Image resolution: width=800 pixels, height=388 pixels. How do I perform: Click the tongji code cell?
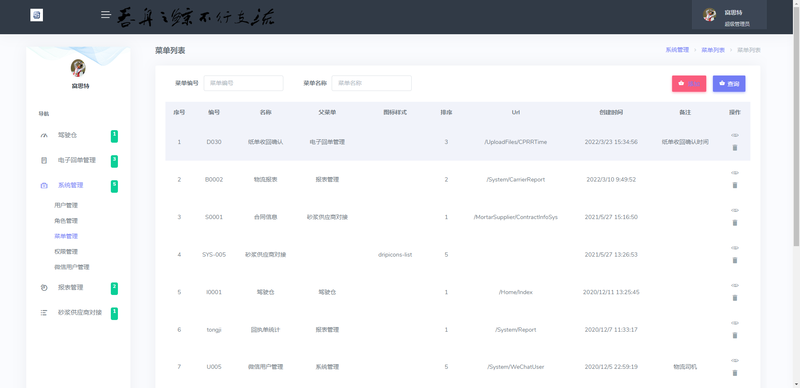(x=214, y=330)
